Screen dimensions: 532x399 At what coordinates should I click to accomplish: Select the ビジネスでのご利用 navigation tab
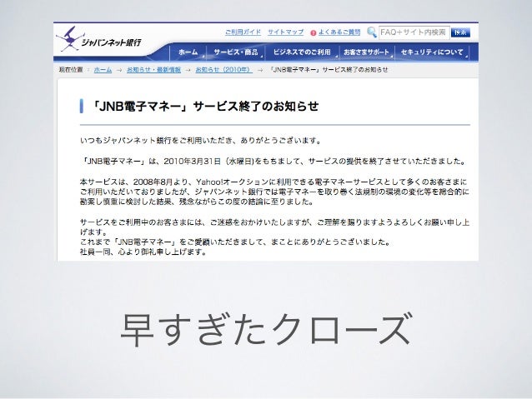point(302,52)
